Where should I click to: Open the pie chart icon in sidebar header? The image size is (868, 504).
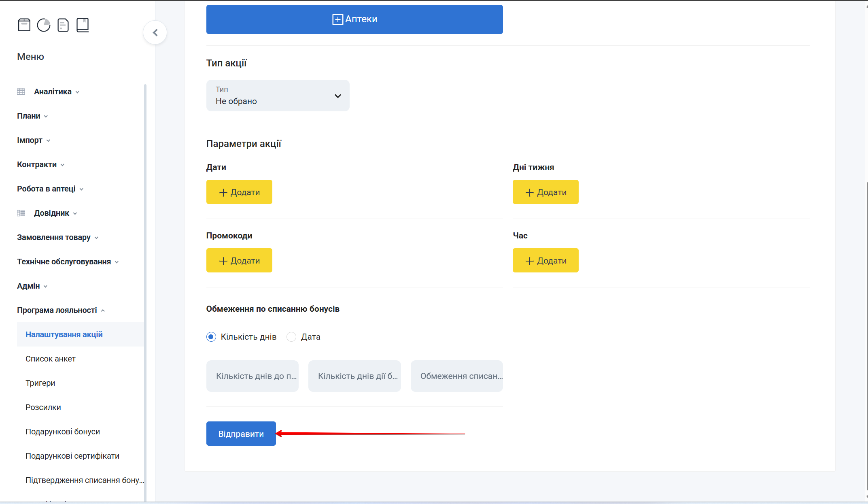pos(44,25)
